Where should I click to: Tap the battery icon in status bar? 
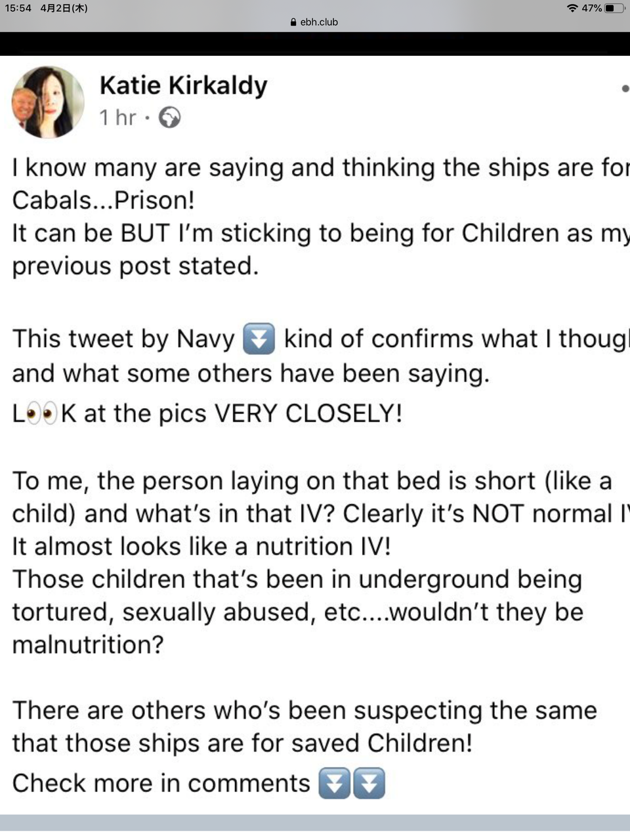[x=614, y=8]
